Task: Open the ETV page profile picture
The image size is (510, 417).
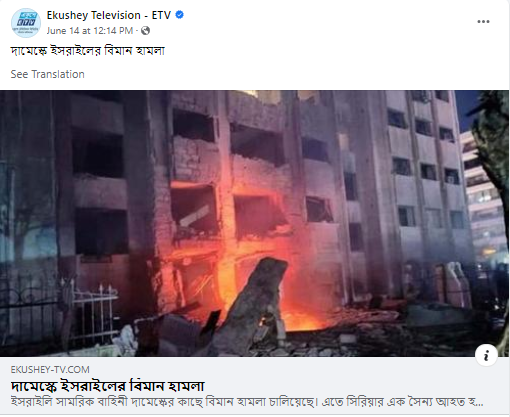Action: click(26, 23)
